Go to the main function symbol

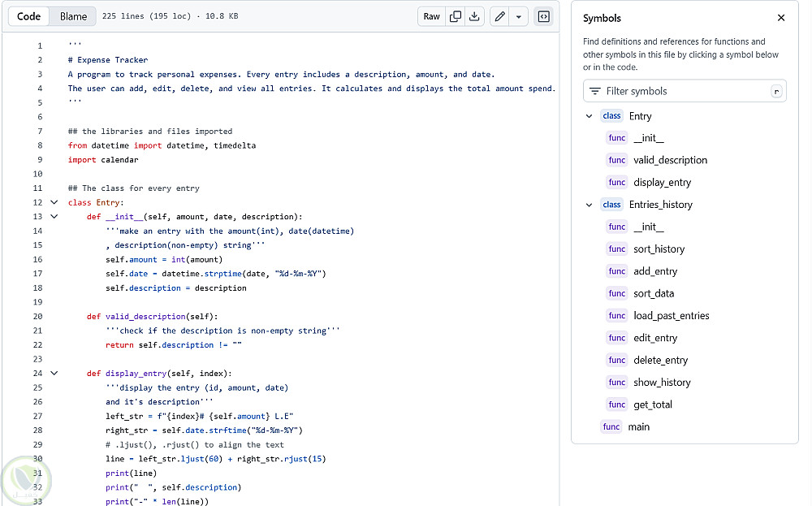[x=638, y=426]
